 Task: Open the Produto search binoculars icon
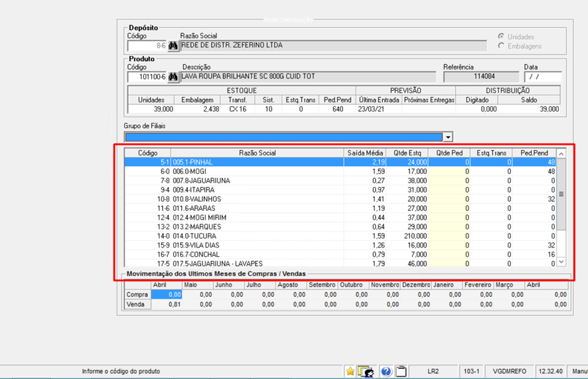(173, 77)
